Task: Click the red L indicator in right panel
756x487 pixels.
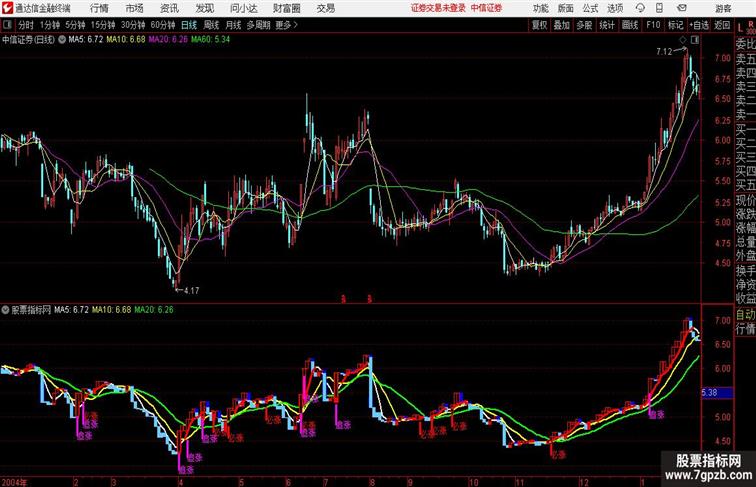Action: pos(740,28)
